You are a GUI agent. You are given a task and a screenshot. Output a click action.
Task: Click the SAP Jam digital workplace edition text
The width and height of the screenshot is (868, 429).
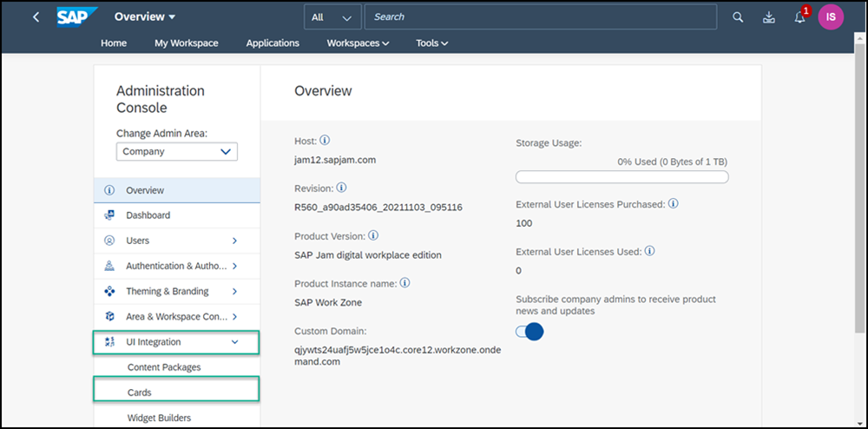tap(368, 255)
